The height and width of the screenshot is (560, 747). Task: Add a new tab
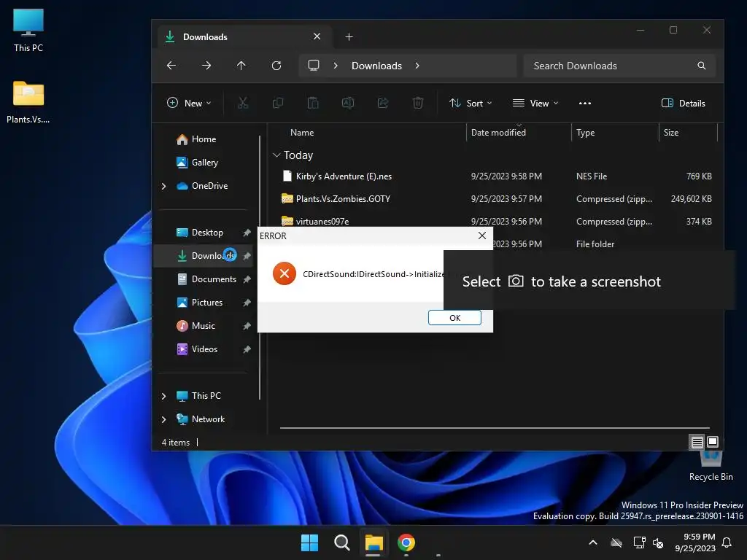coord(349,36)
